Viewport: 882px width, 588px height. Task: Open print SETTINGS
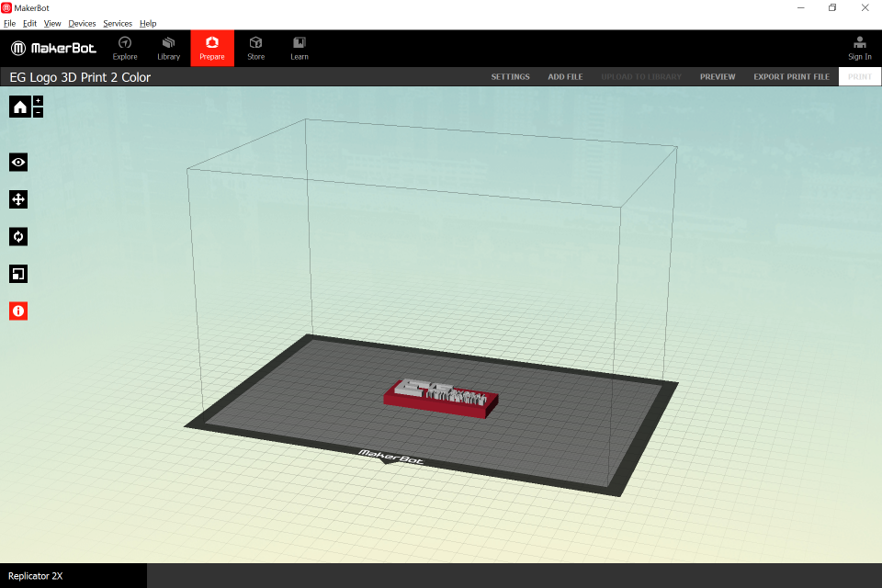coord(510,76)
